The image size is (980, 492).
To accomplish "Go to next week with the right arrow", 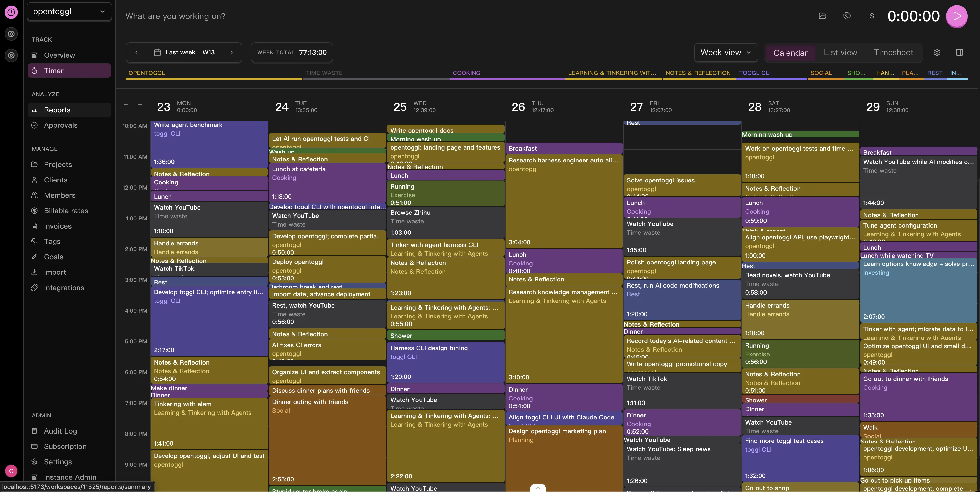I will 232,53.
